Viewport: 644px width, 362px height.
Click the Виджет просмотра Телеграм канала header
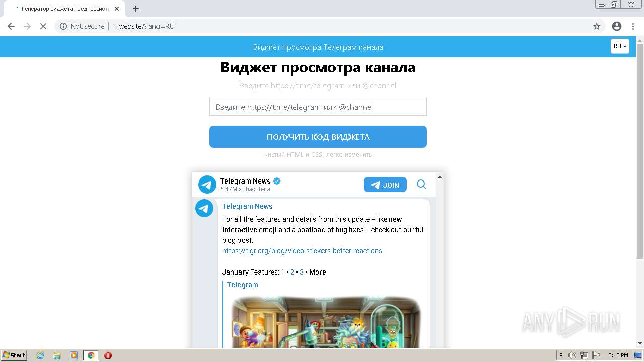point(318,47)
